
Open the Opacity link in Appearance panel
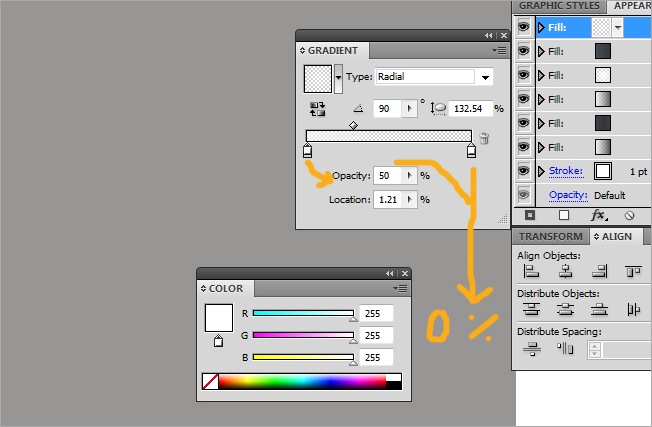point(568,195)
